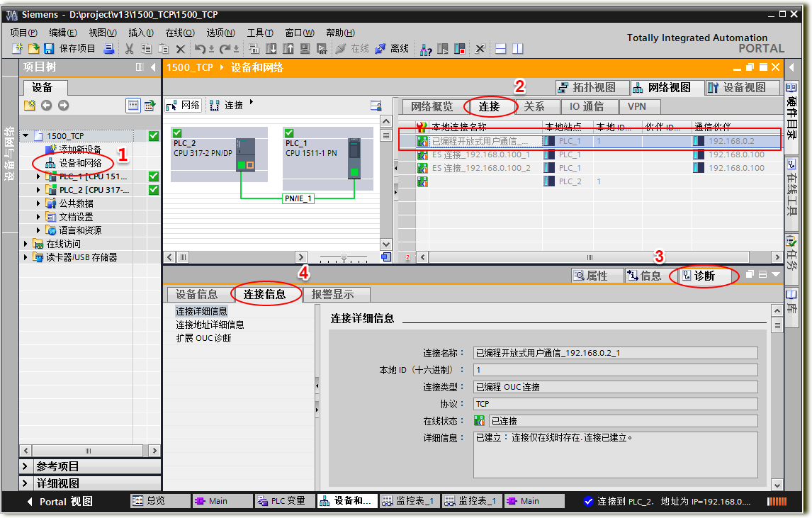The width and height of the screenshot is (812, 518).
Task: Go online with 在线 toolbar button
Action: (353, 49)
